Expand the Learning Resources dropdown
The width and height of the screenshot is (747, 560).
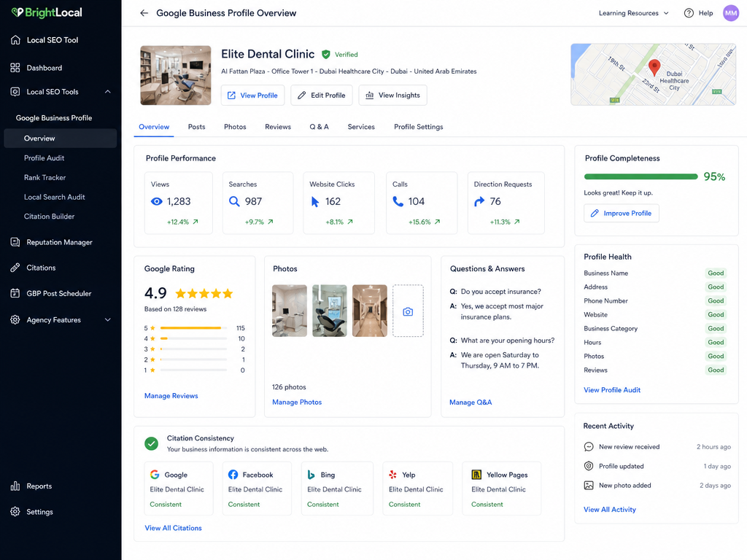coord(634,13)
